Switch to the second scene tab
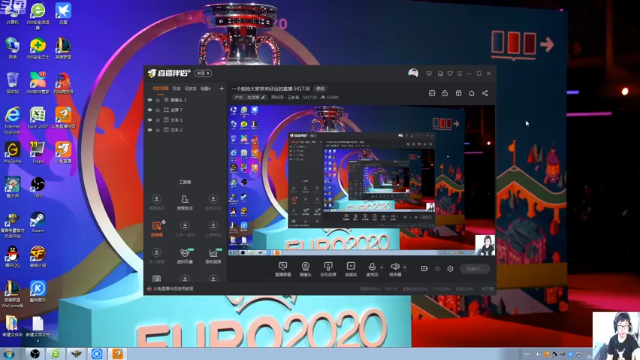Screen dimensions: 640x360 tap(176, 88)
